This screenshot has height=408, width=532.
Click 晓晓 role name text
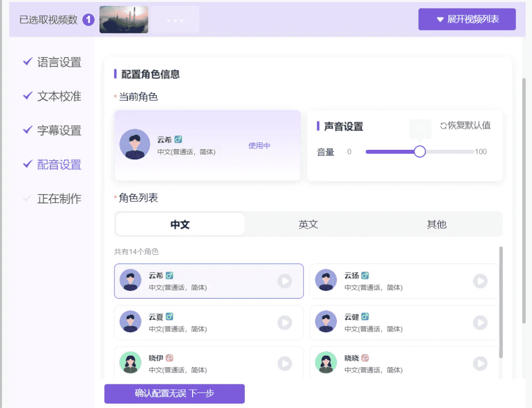coord(352,358)
